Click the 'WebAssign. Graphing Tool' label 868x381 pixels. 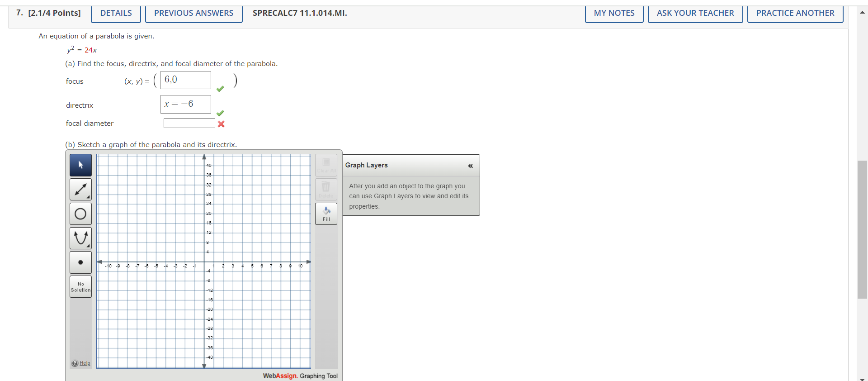click(300, 376)
